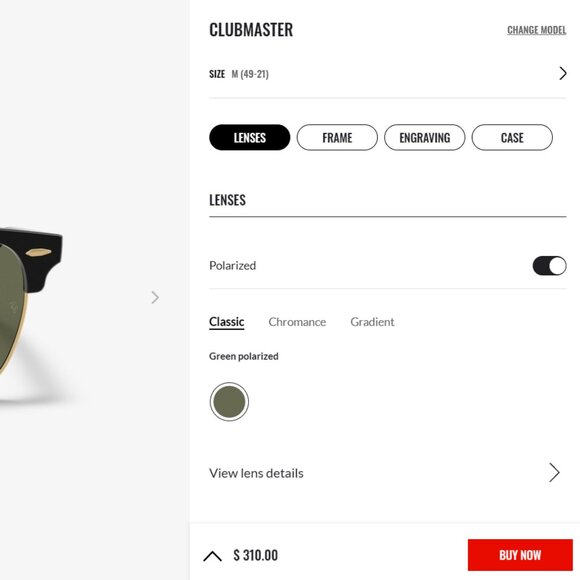Select the LENSES pill tab
Image resolution: width=580 pixels, height=580 pixels.
(250, 138)
